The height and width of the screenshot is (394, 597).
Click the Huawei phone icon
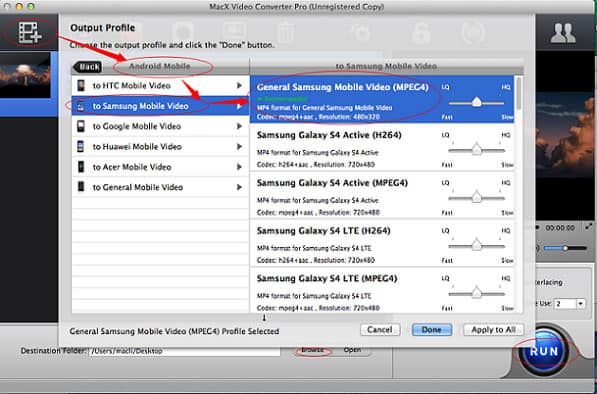(81, 147)
